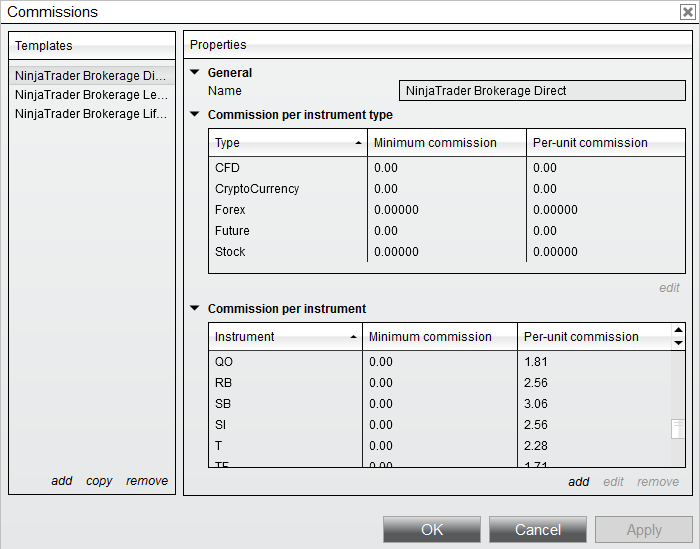Click the Properties panel header
Screen dimensions: 700x549
(438, 45)
